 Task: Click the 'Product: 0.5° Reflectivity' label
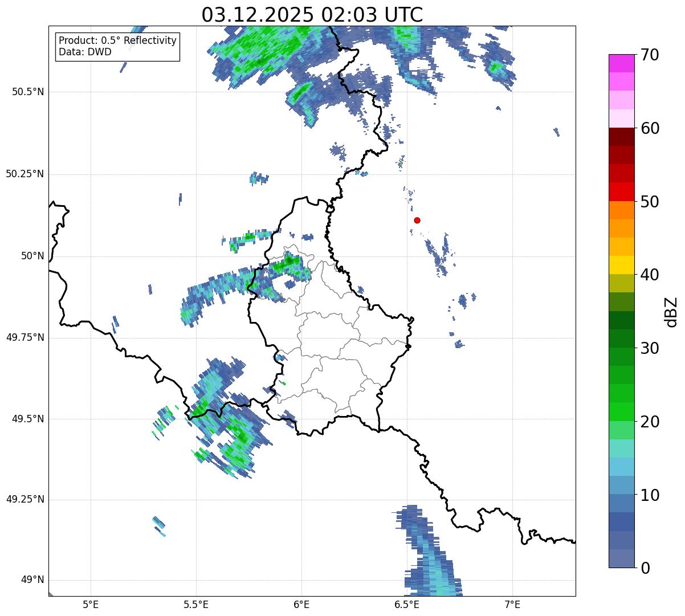[x=117, y=41]
